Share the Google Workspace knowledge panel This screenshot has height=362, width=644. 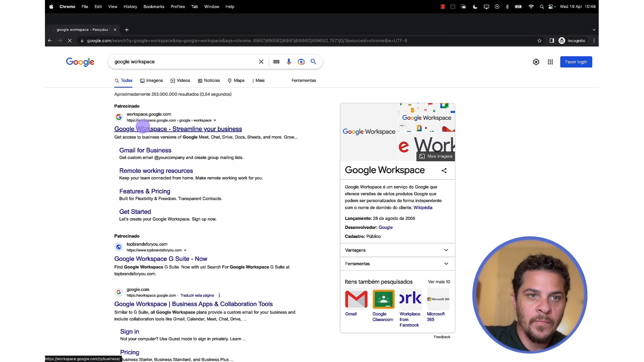pyautogui.click(x=444, y=171)
